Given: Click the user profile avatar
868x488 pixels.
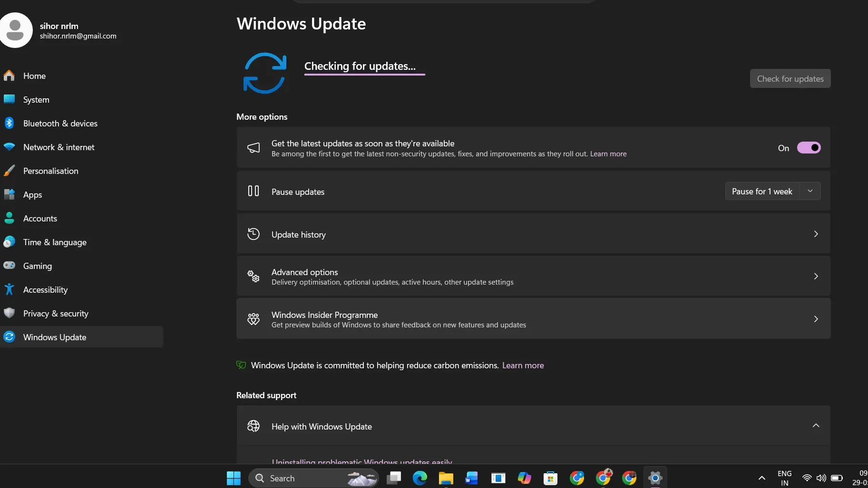Looking at the screenshot, I should (x=16, y=30).
